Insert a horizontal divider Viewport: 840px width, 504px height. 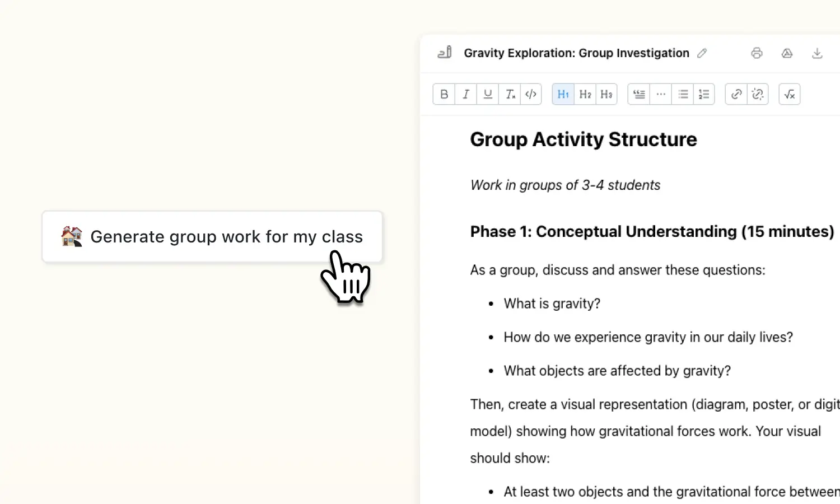[x=660, y=94]
